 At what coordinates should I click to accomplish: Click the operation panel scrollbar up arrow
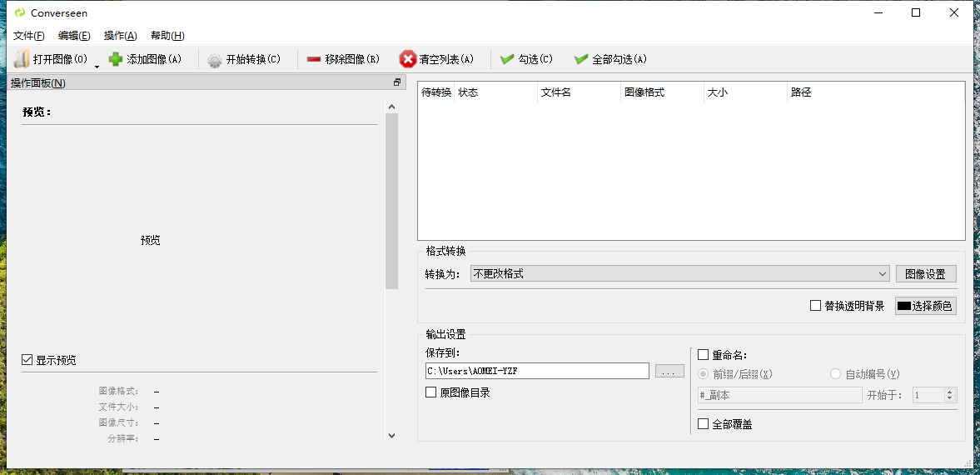[392, 107]
